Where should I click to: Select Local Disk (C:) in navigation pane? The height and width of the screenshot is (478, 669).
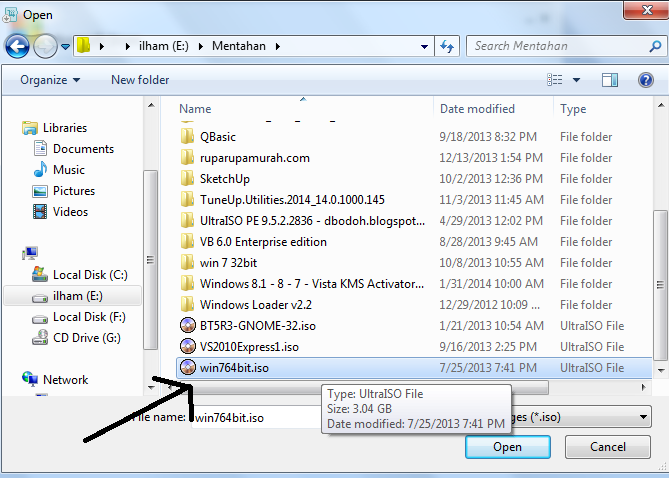(x=80, y=274)
